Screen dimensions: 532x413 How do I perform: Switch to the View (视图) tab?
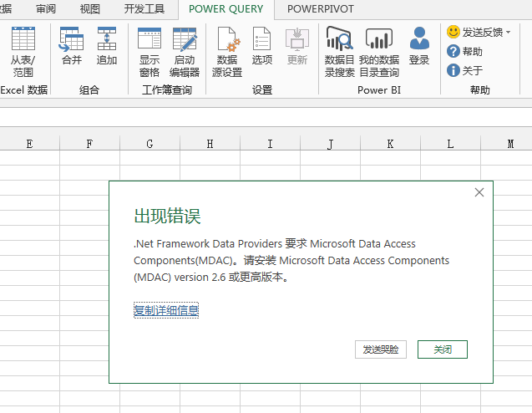pyautogui.click(x=90, y=9)
